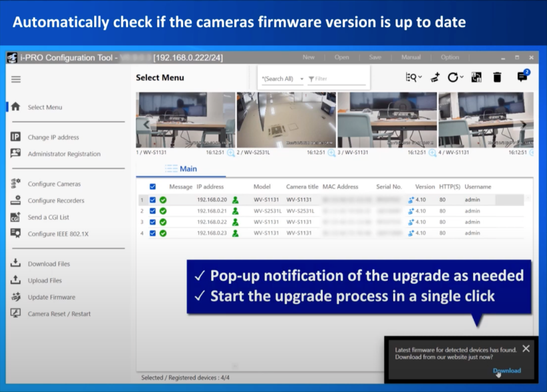Viewport: 547px width, 392px height.
Task: Click the hamburger menu icon
Action: coord(16,79)
